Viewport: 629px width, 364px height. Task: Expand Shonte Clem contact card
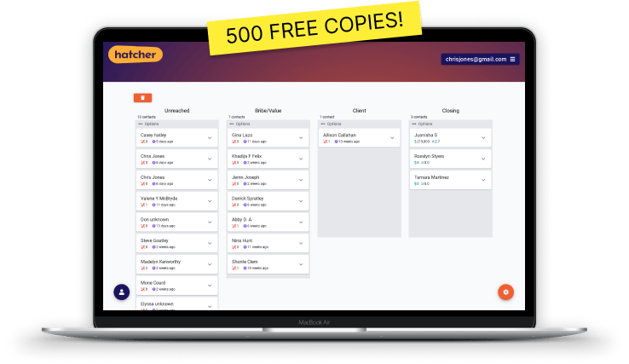pyautogui.click(x=301, y=264)
